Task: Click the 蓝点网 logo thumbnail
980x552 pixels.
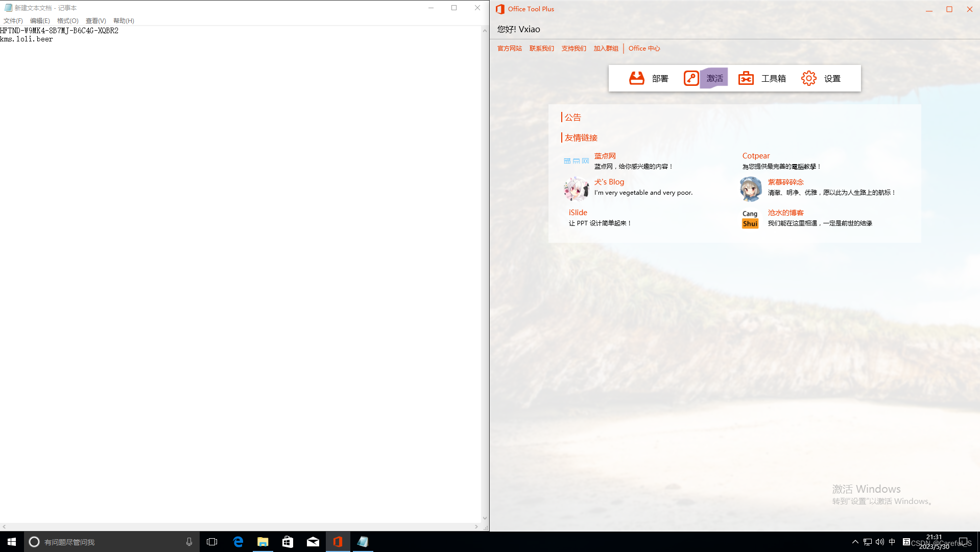Action: (576, 161)
